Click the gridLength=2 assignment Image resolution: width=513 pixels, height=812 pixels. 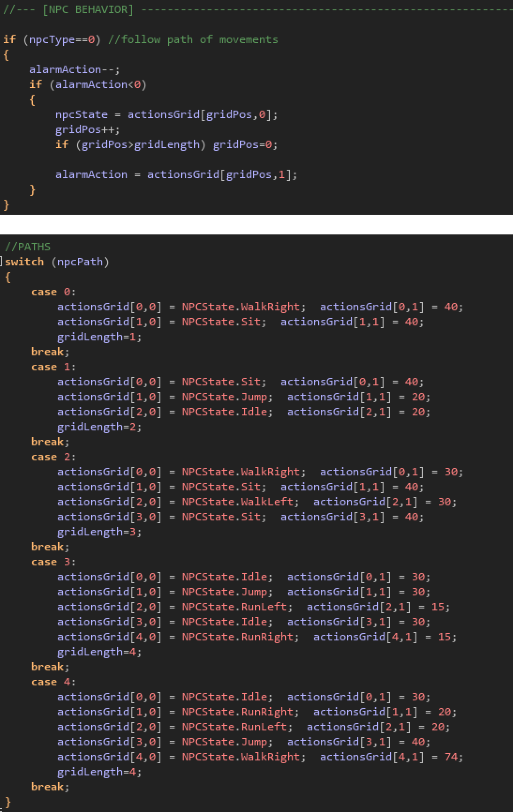[99, 427]
